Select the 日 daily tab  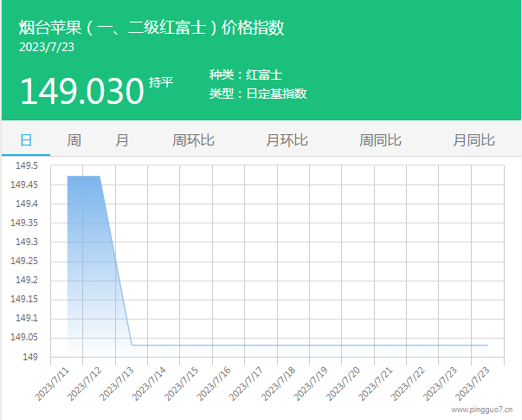point(26,140)
